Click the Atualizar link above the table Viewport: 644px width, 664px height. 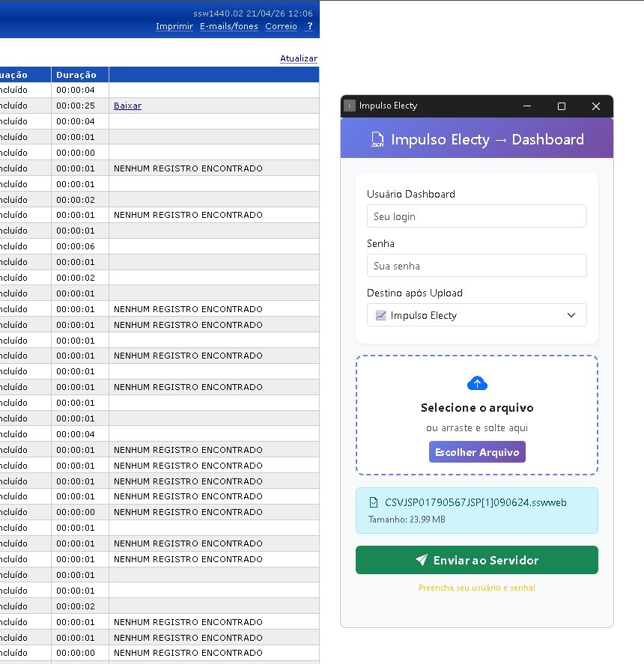click(299, 58)
